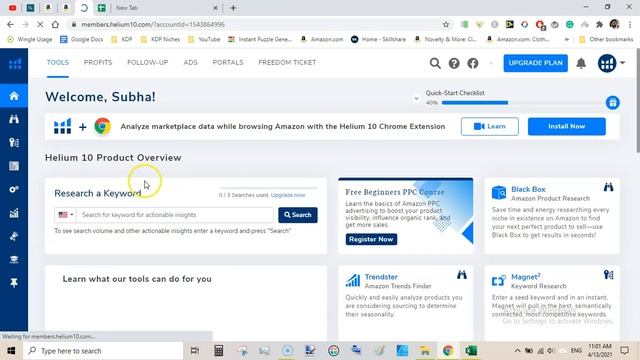Open the Facebook icon in header

473,63
